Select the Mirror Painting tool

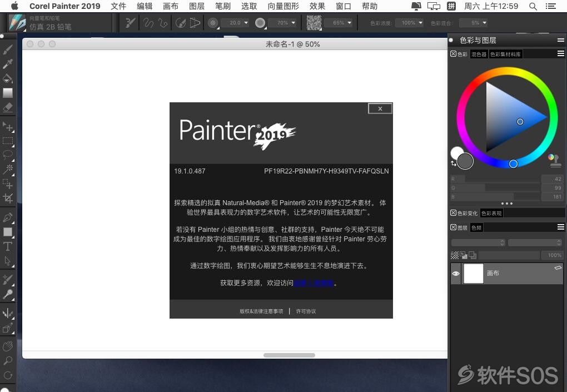8,313
